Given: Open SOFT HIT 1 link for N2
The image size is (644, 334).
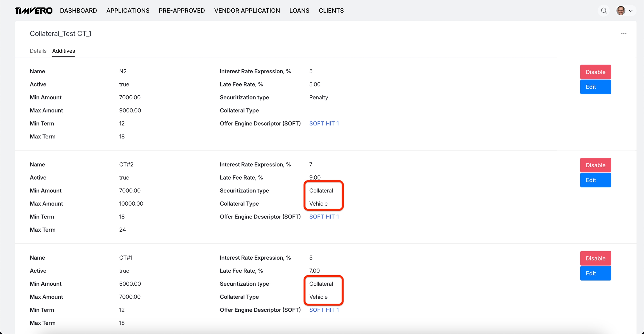Looking at the screenshot, I should click(324, 124).
